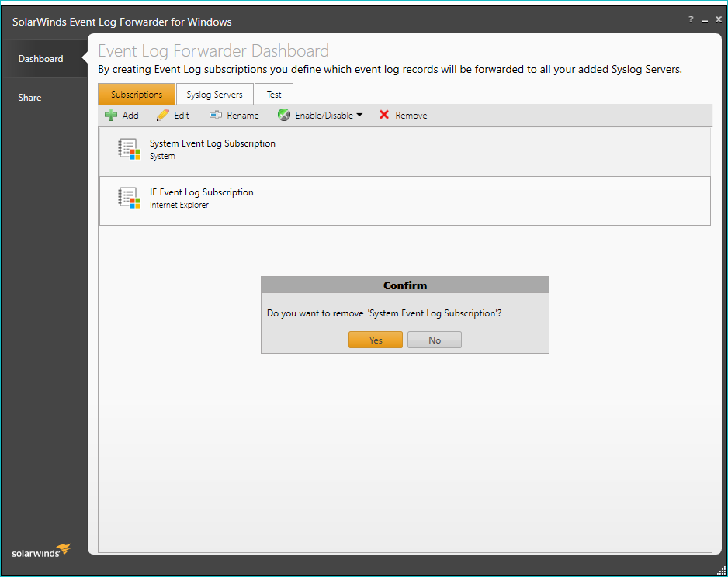Hit the red X Remove icon
728x577 pixels.
click(x=384, y=115)
